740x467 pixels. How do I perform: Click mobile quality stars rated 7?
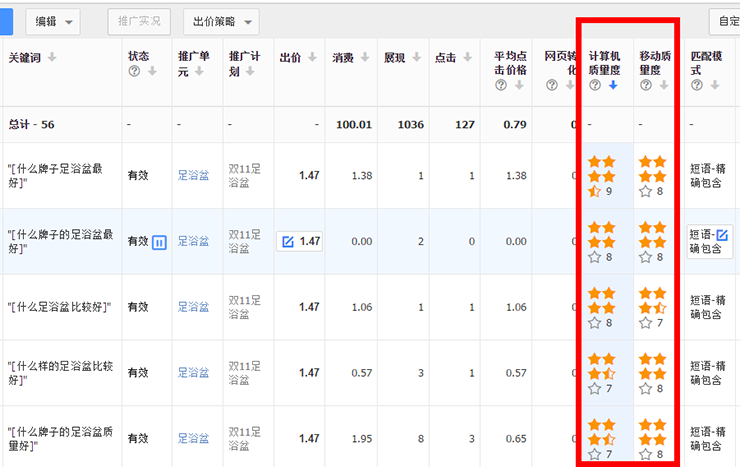tap(653, 308)
